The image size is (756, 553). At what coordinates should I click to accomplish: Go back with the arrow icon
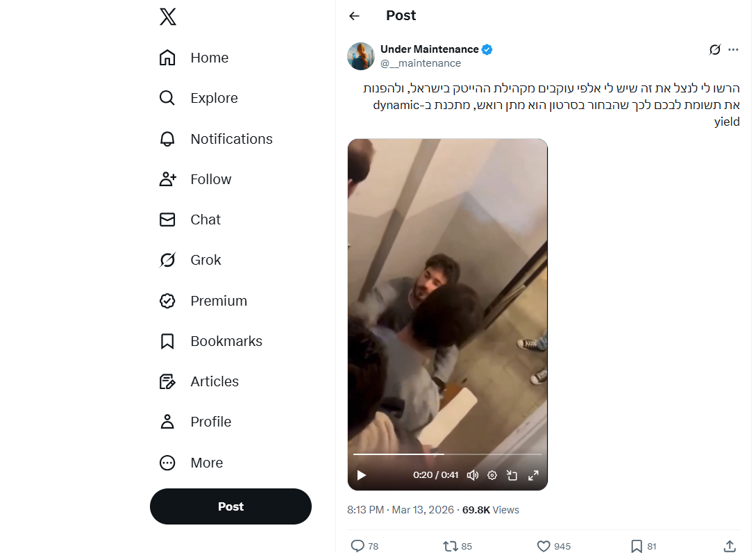(x=355, y=16)
